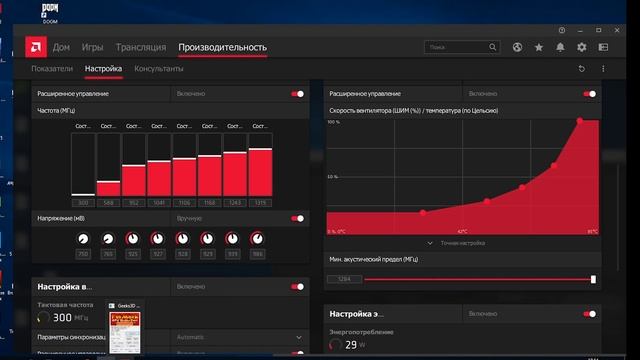Go to Трансляция tab
Viewport: 640px width, 360px height.
pyautogui.click(x=141, y=47)
